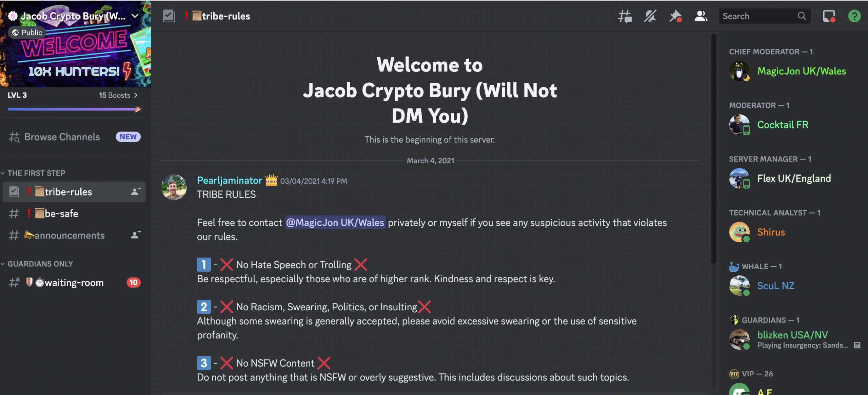This screenshot has height=395, width=868.
Task: Click the NEW badge next to Browse Channels
Action: point(127,137)
